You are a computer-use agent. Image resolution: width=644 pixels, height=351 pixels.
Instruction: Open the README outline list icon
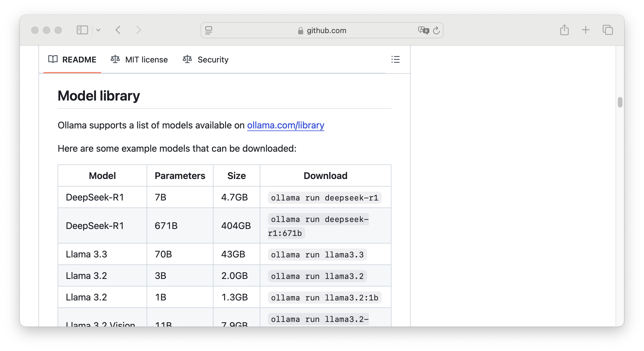click(395, 60)
